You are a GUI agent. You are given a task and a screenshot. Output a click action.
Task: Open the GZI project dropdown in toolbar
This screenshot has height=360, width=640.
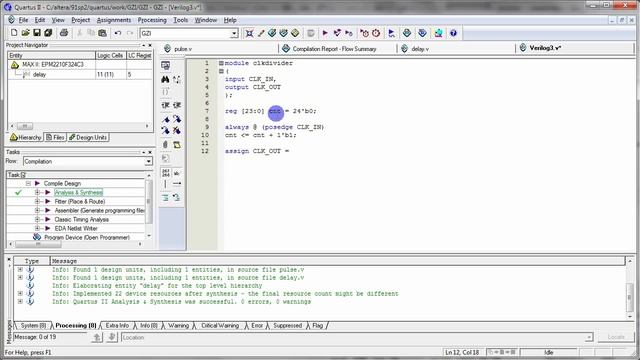coord(234,33)
